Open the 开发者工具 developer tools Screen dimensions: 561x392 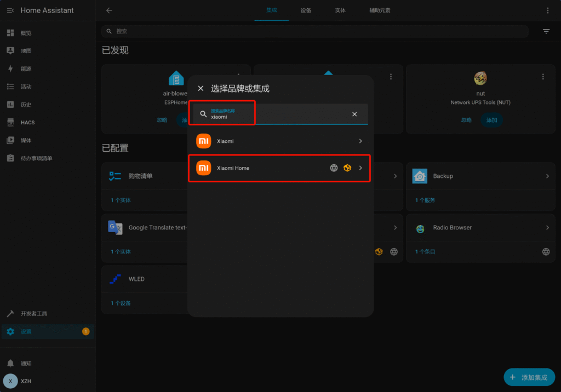pyautogui.click(x=33, y=314)
